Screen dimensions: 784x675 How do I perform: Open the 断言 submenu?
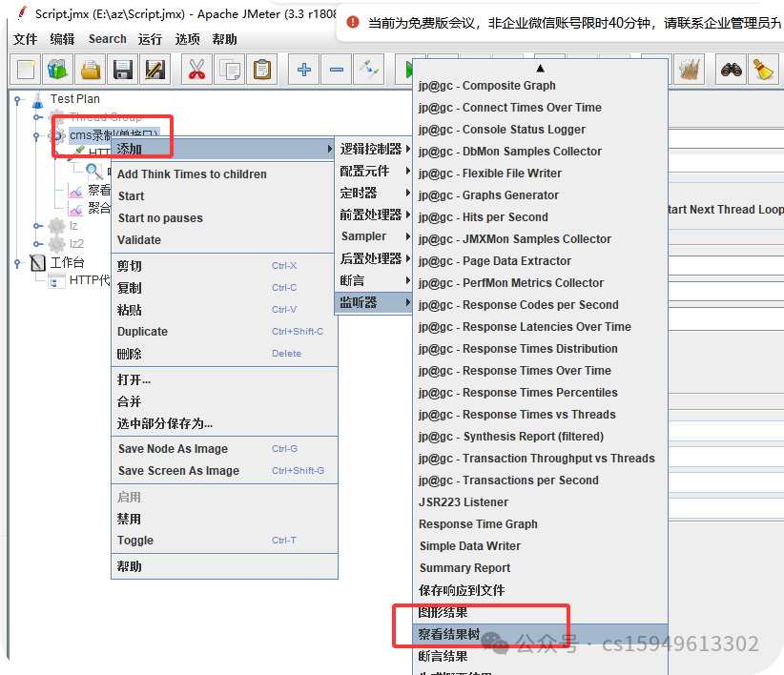374,280
